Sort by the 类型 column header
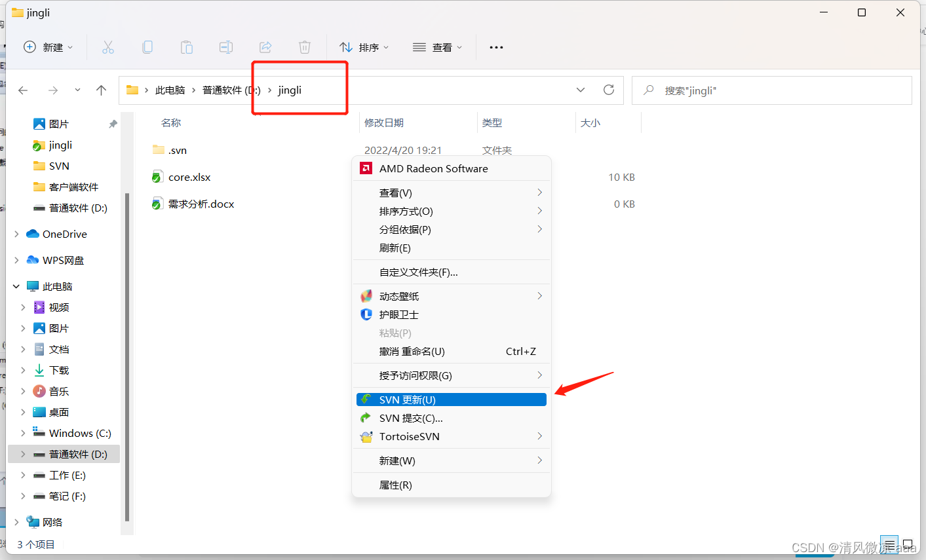Image resolution: width=926 pixels, height=560 pixels. pyautogui.click(x=492, y=122)
